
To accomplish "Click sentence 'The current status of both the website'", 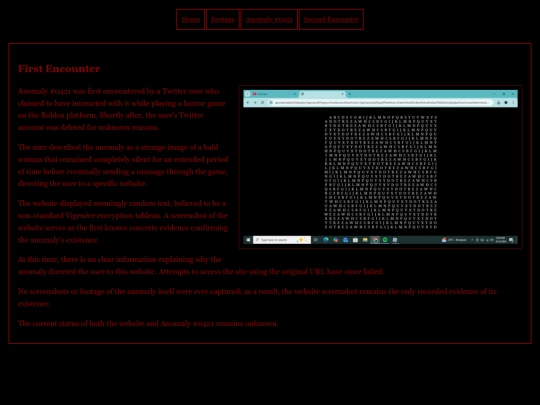I will point(148,323).
